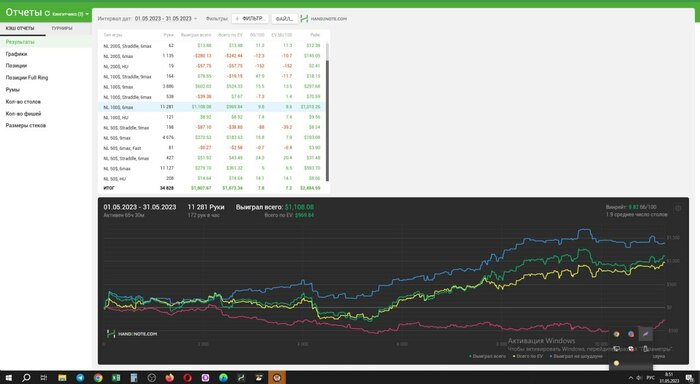Toggle the Выиграл всего legend series
The height and width of the screenshot is (384, 700).
(x=488, y=356)
